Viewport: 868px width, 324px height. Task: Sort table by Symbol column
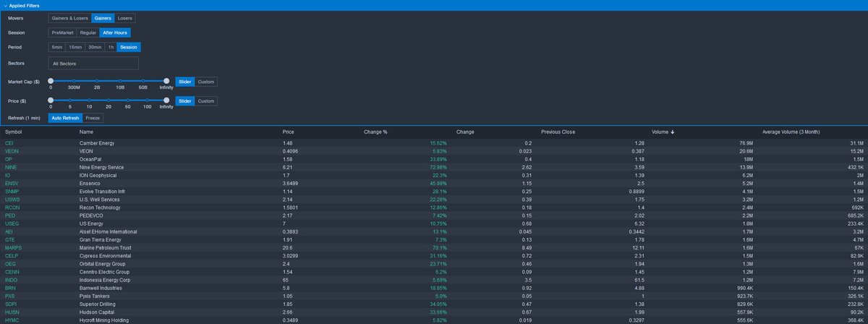coord(14,132)
